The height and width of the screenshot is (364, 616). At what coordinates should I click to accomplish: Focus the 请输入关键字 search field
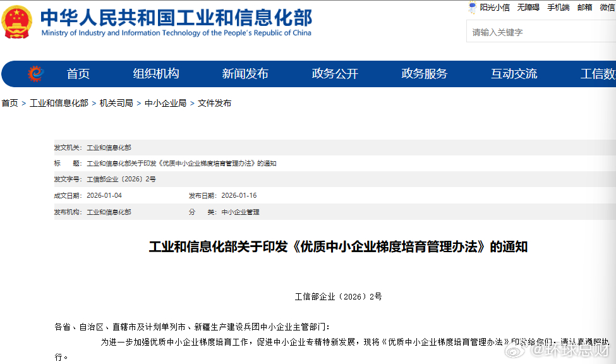click(x=541, y=32)
